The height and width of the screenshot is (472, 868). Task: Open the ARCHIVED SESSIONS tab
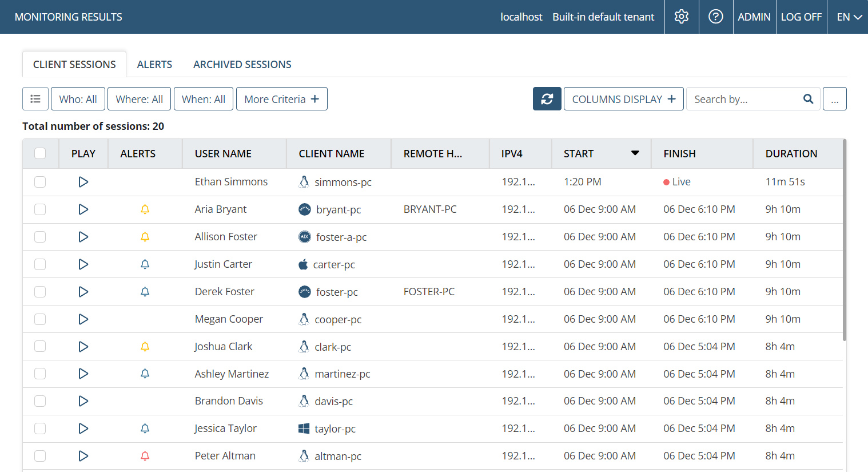[x=242, y=65]
